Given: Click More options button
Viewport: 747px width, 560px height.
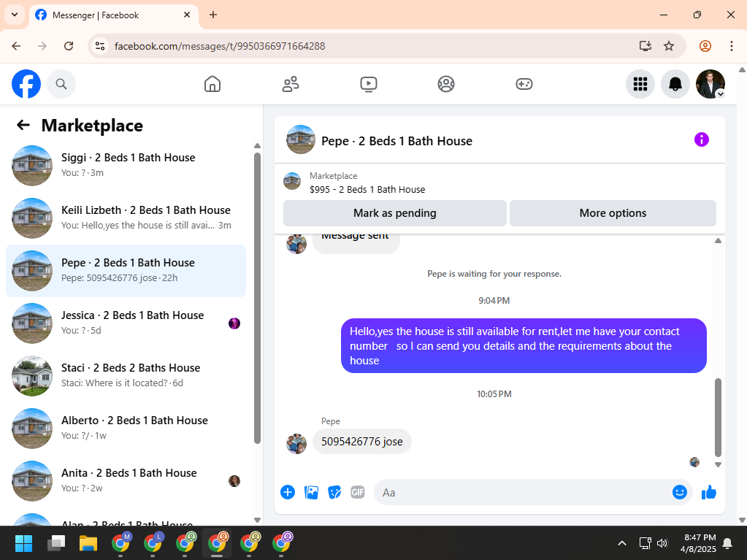Looking at the screenshot, I should pyautogui.click(x=613, y=213).
